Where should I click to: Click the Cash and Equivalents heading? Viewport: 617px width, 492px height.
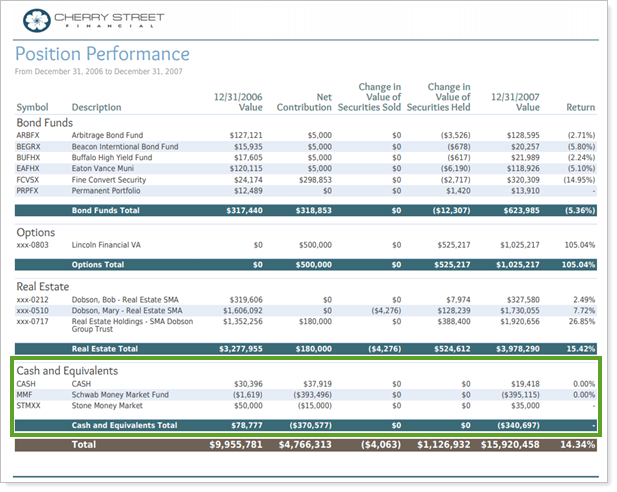(x=66, y=370)
